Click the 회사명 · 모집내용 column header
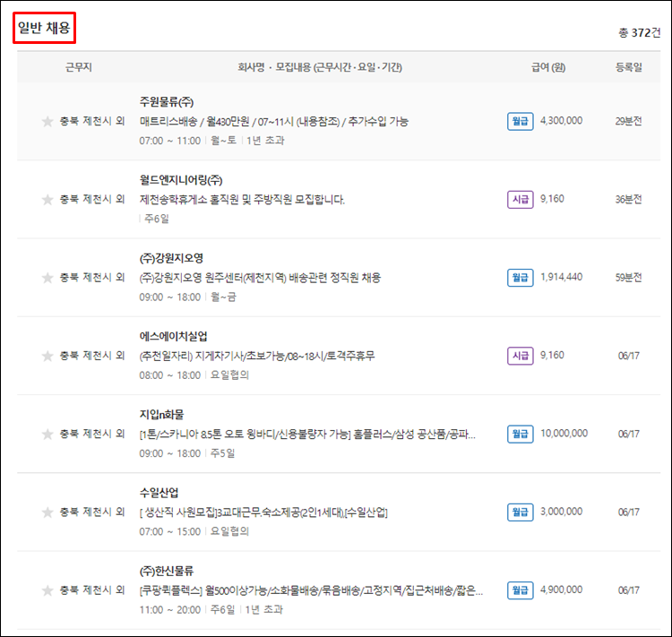The image size is (672, 637). pos(320,67)
